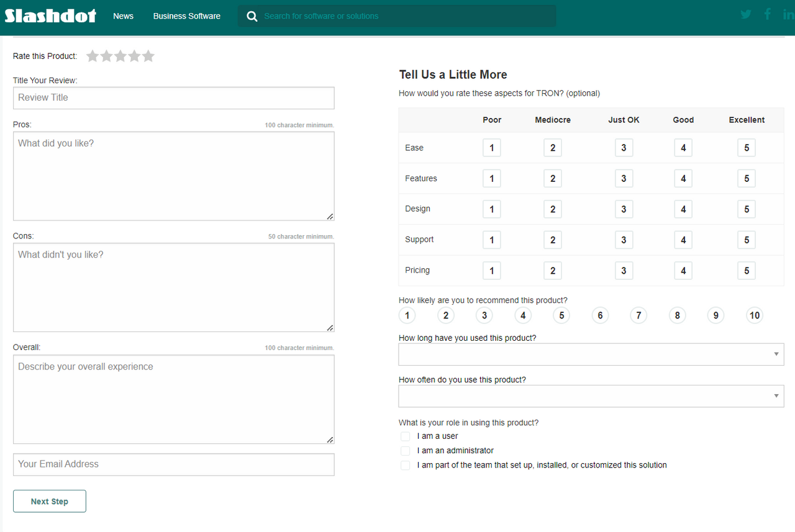
Task: Rate Support as 5 Excellent
Action: (x=747, y=240)
